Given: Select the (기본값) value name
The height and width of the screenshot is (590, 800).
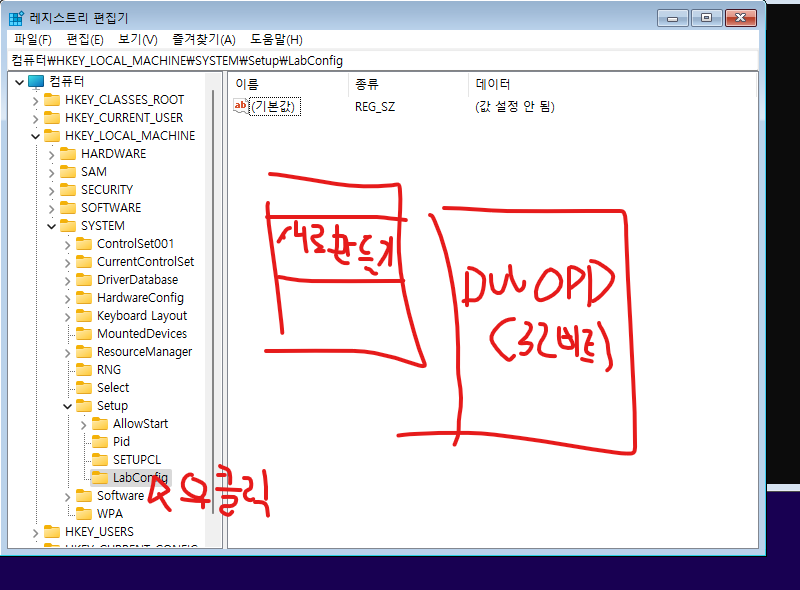Looking at the screenshot, I should pos(274,107).
